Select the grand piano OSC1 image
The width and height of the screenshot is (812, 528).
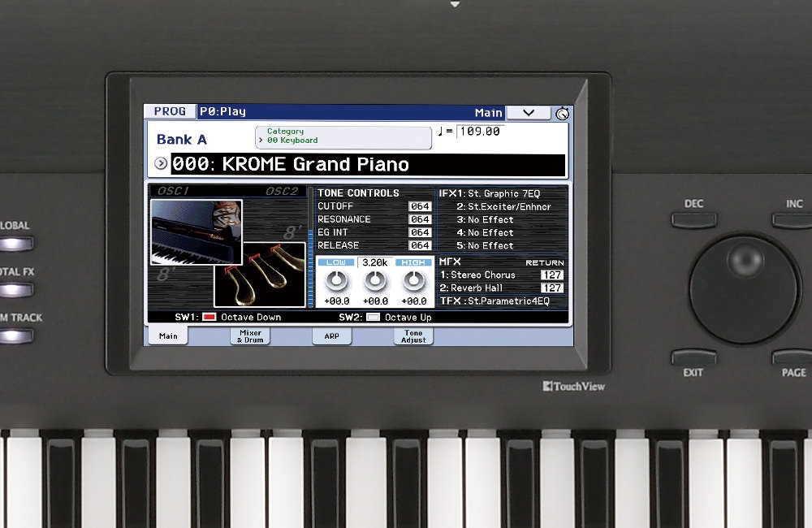coord(196,232)
